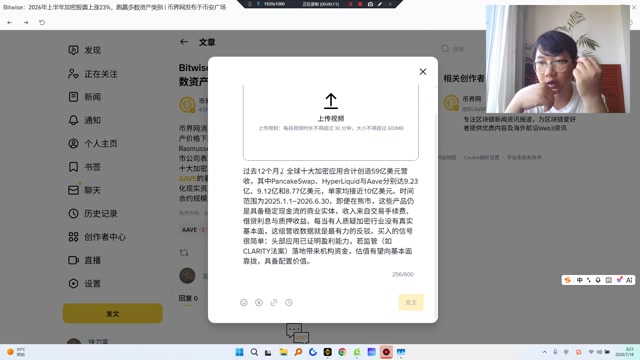
Task: Open 新闻 in the sidebar
Action: [84, 97]
